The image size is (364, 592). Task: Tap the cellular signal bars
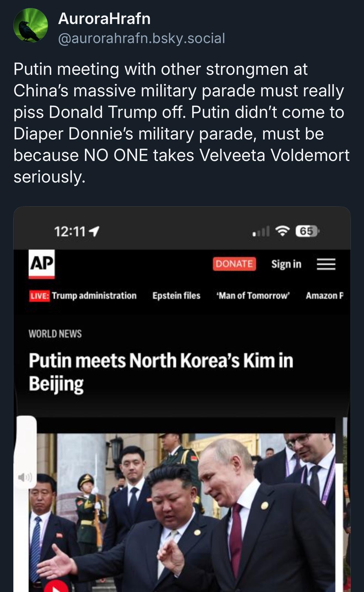point(261,231)
